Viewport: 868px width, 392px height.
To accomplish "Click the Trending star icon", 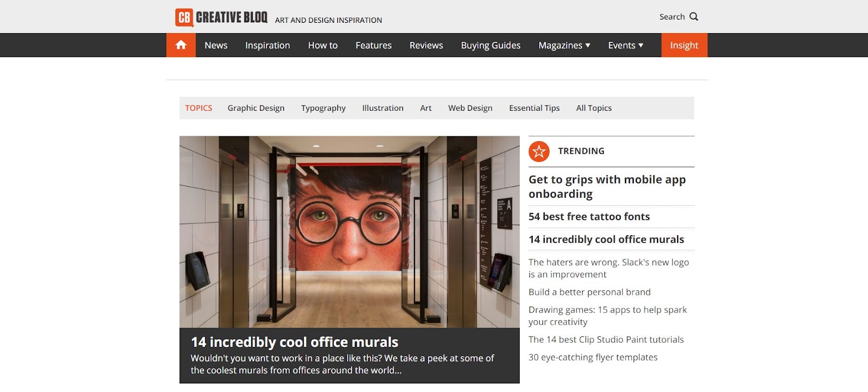I will point(539,151).
